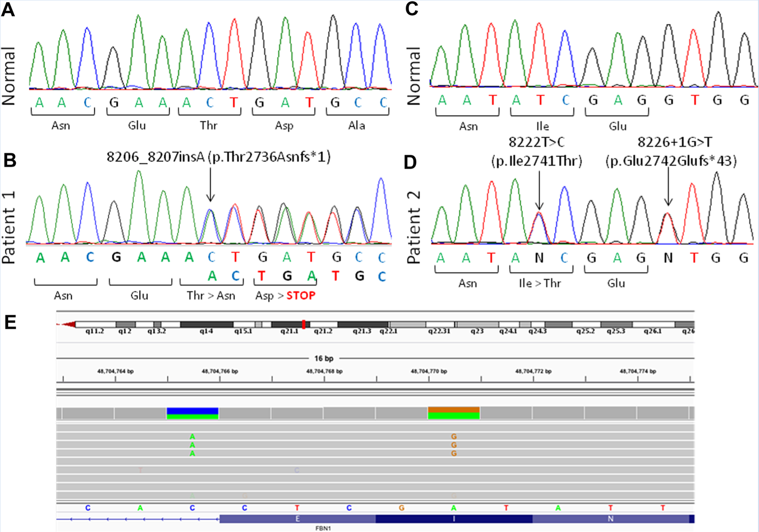The image size is (759, 532).
Task: Click the Patient 1 side label
Action: [9, 228]
